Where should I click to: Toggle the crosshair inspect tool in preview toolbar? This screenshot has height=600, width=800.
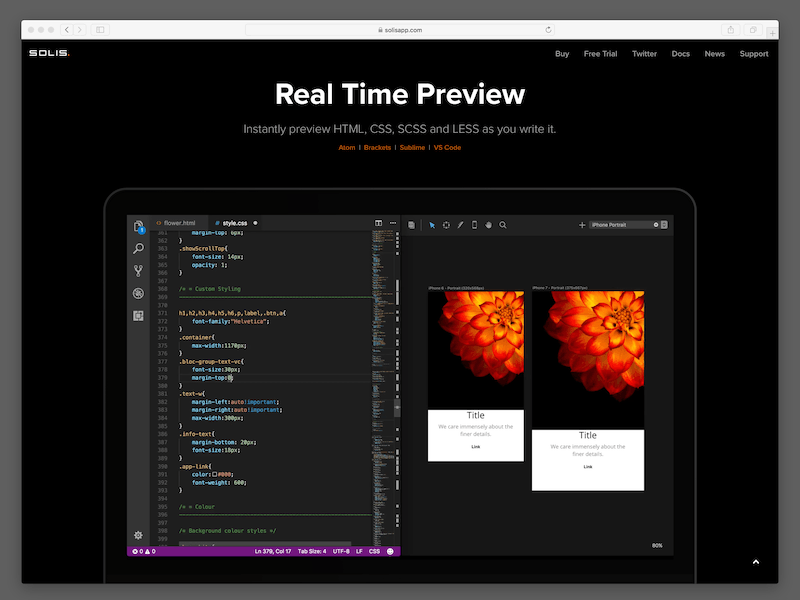coord(447,224)
